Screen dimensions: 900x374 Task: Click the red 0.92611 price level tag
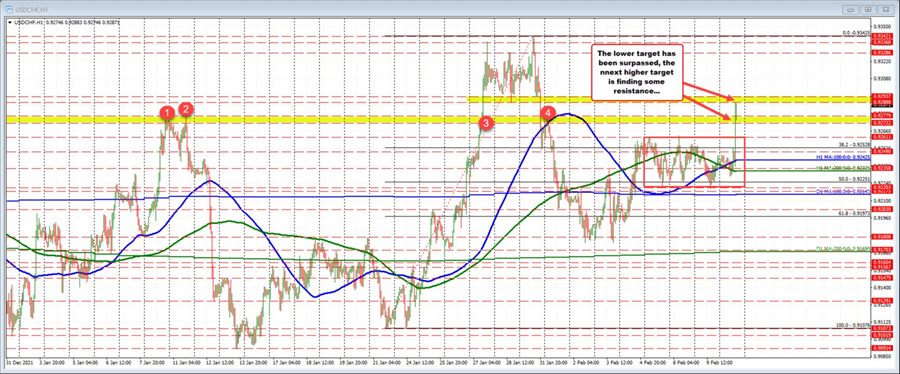[x=881, y=137]
